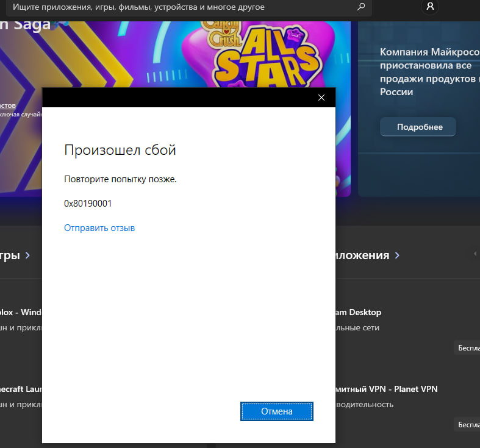The height and width of the screenshot is (448, 480).
Task: Click the Повторите попытку позже message
Action: (120, 179)
